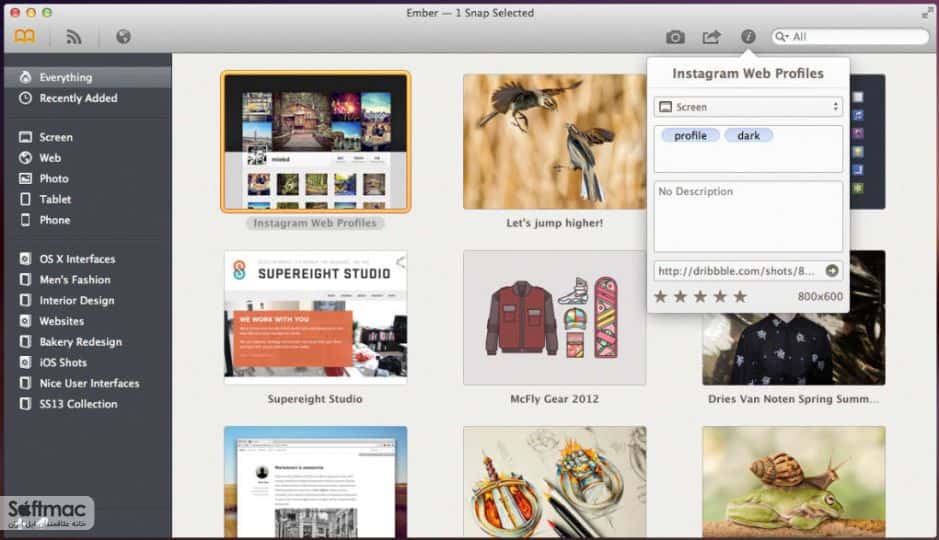
Task: Select the dark tag
Action: click(x=749, y=135)
